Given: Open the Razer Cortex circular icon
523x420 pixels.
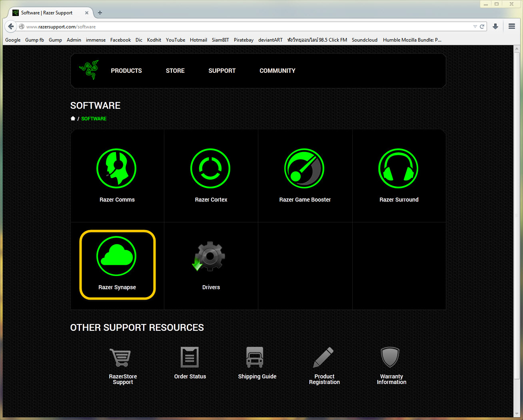Looking at the screenshot, I should (x=210, y=168).
